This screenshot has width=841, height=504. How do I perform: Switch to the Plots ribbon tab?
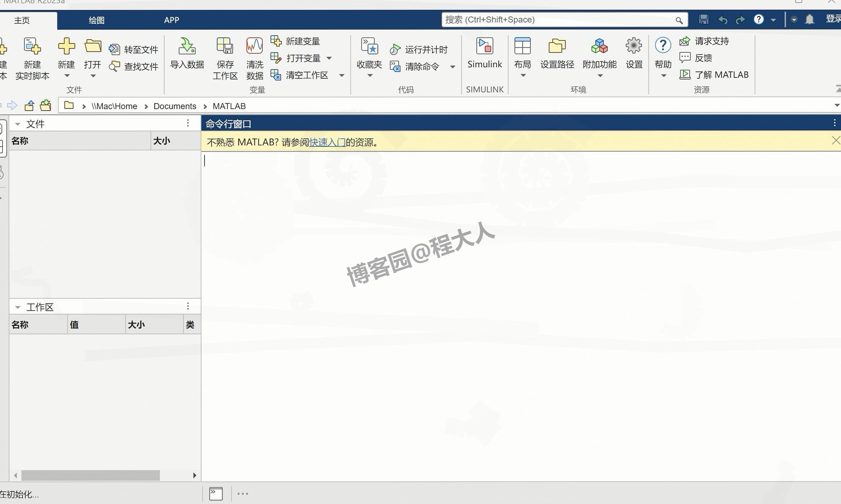[x=96, y=20]
